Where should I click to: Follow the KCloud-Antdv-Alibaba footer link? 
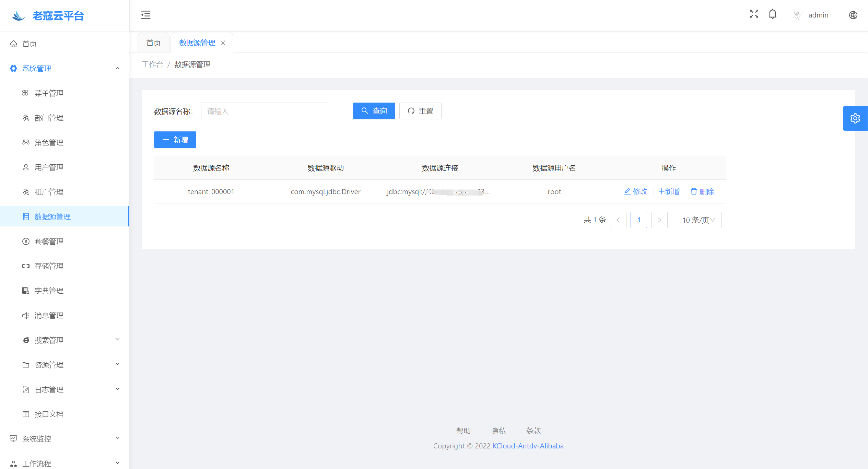pyautogui.click(x=528, y=446)
